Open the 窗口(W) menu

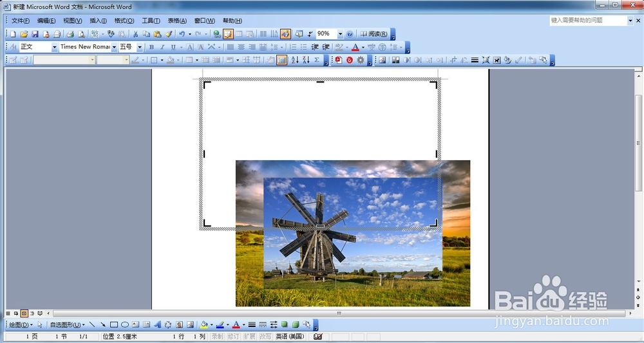[205, 21]
